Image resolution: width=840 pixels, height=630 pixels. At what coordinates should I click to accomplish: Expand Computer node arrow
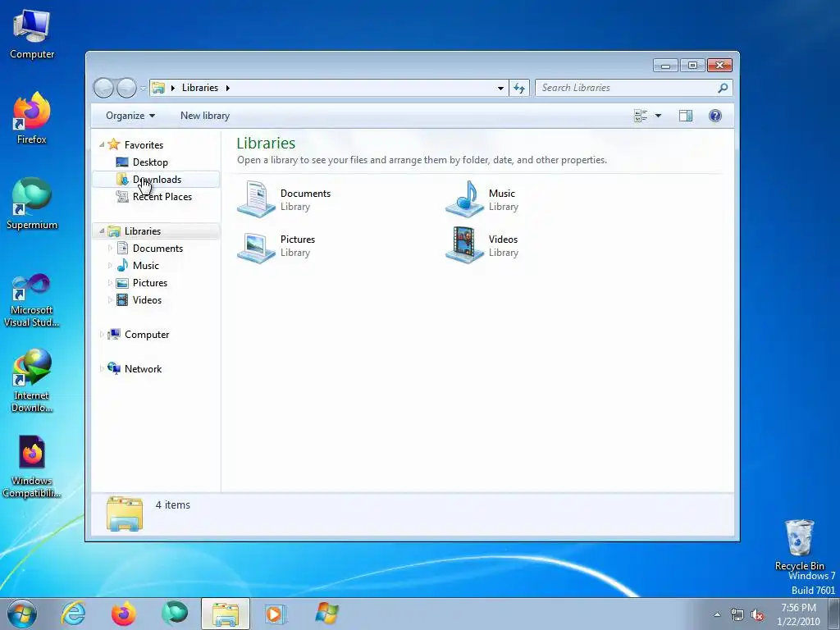pyautogui.click(x=102, y=335)
